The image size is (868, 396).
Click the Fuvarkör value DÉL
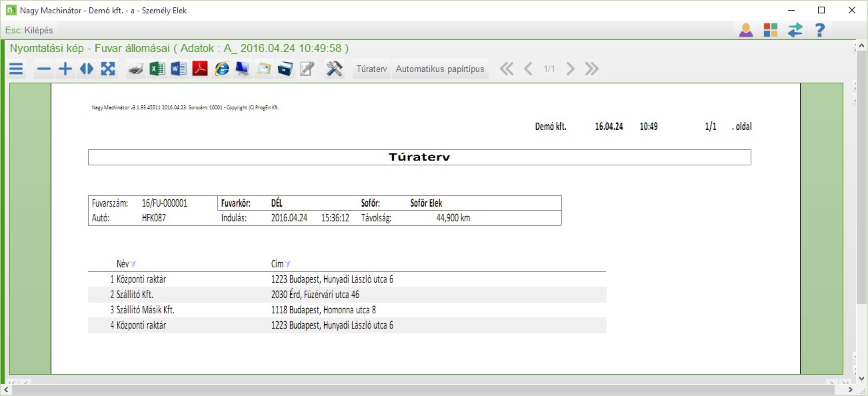tap(278, 203)
